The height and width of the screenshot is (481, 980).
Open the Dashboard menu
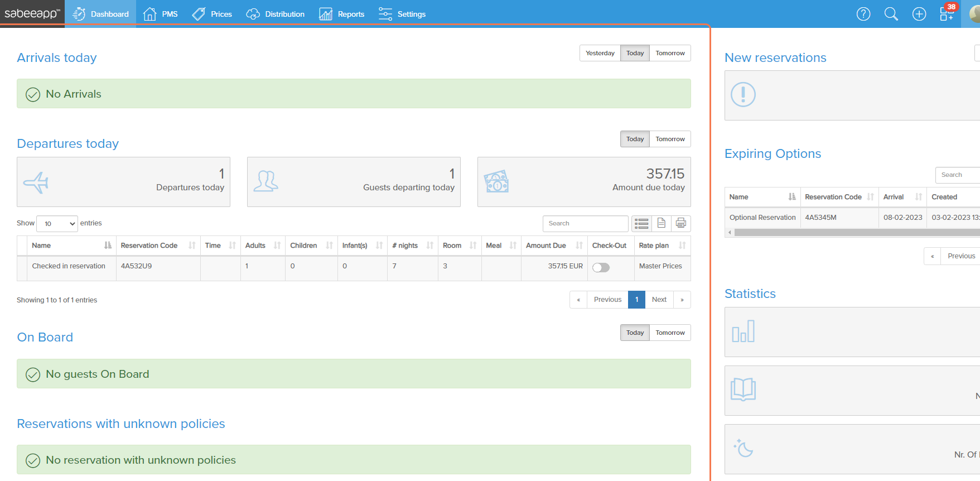click(101, 14)
